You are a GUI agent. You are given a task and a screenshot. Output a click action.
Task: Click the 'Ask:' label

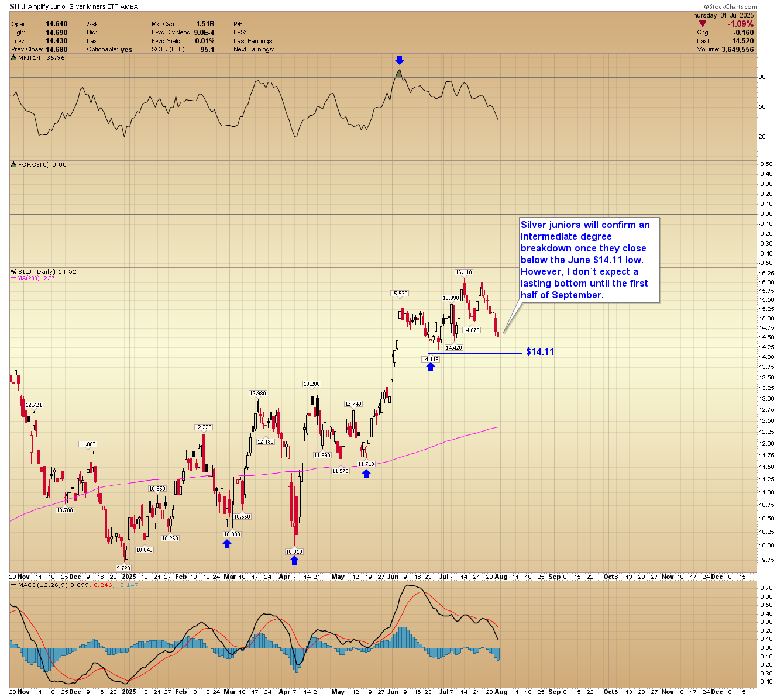click(93, 24)
